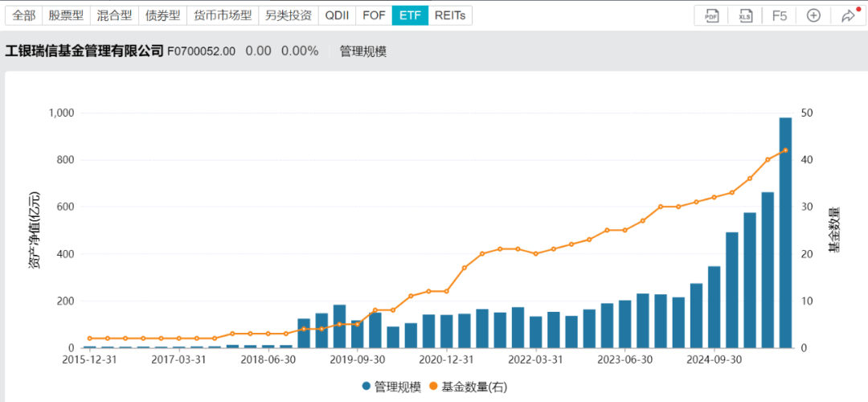Open the share arrow icon
868x402 pixels.
tap(847, 15)
